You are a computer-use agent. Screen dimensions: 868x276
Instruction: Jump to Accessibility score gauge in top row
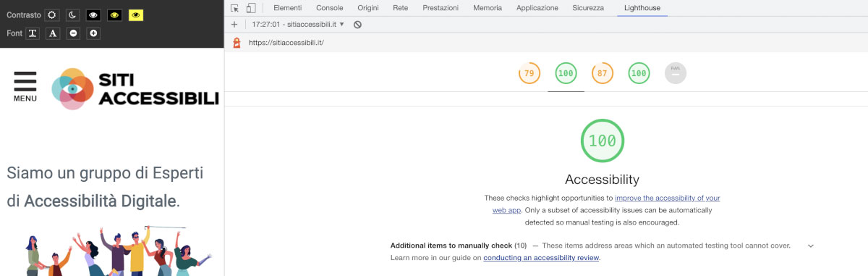point(566,73)
